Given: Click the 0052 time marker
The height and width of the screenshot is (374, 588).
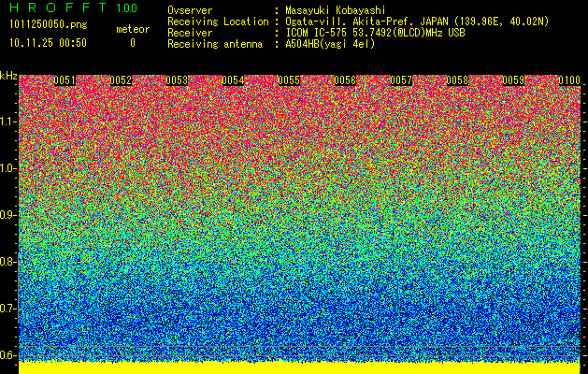Looking at the screenshot, I should (x=121, y=80).
